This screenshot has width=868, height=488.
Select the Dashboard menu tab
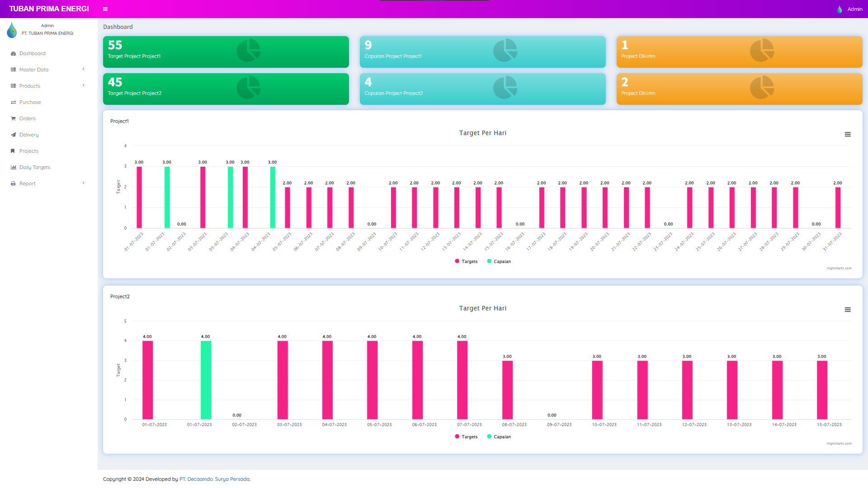(32, 53)
